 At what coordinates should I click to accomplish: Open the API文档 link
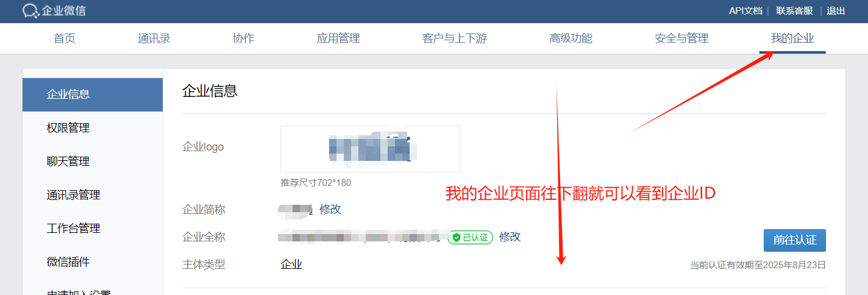point(745,11)
